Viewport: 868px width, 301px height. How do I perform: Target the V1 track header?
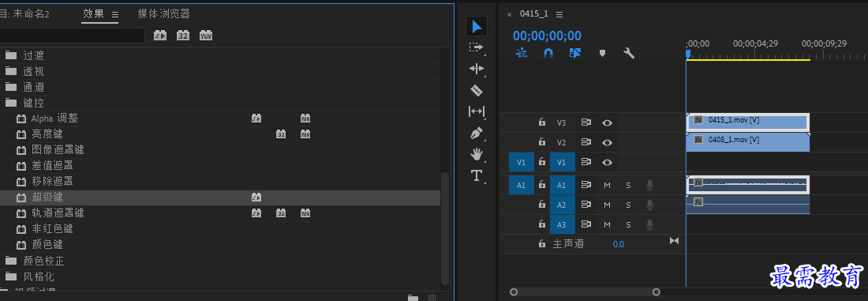point(563,163)
